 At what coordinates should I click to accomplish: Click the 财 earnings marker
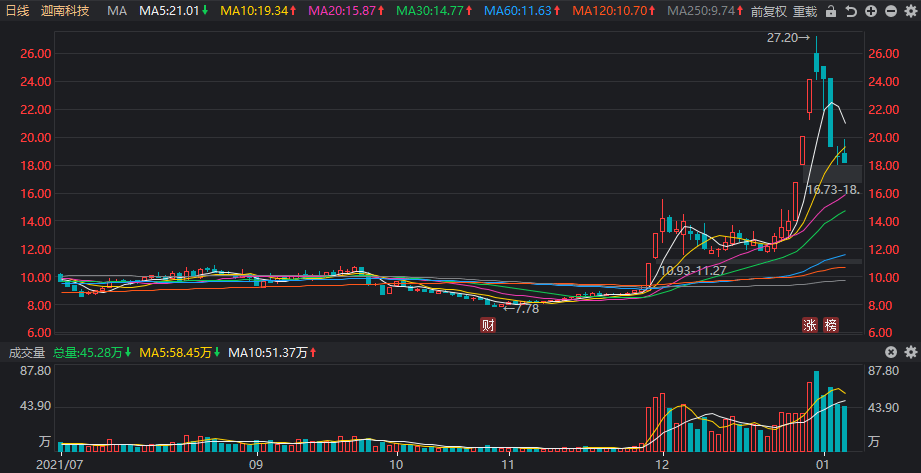click(488, 325)
